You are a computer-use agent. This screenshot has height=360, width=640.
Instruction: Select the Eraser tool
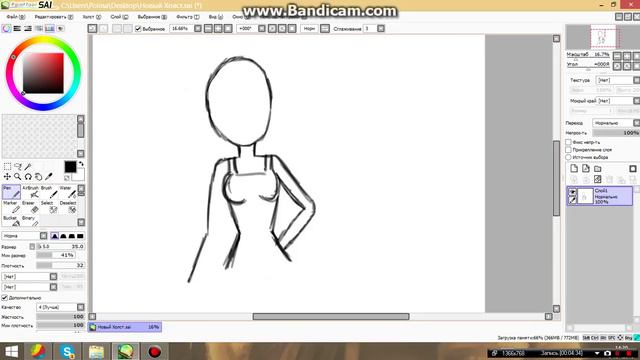[x=30, y=207]
